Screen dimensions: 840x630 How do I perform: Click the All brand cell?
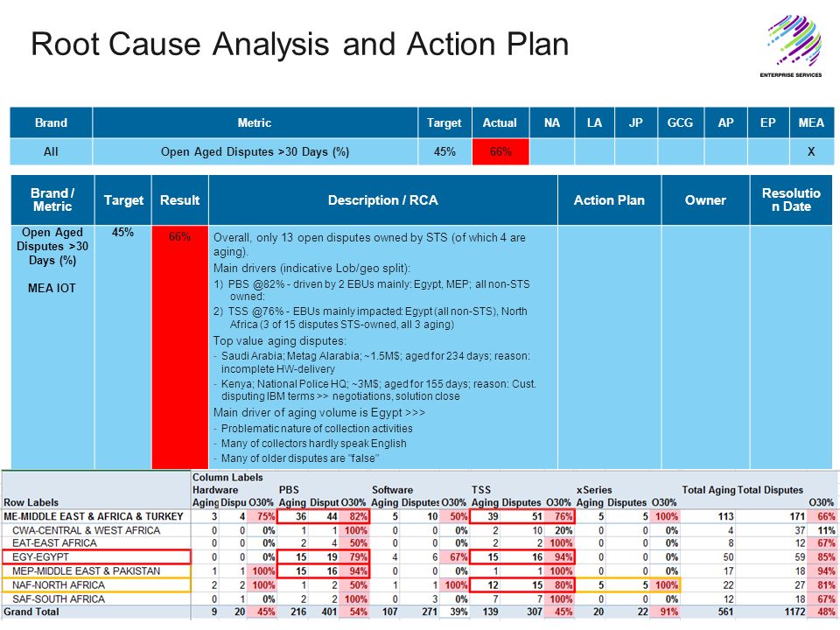pyautogui.click(x=51, y=151)
